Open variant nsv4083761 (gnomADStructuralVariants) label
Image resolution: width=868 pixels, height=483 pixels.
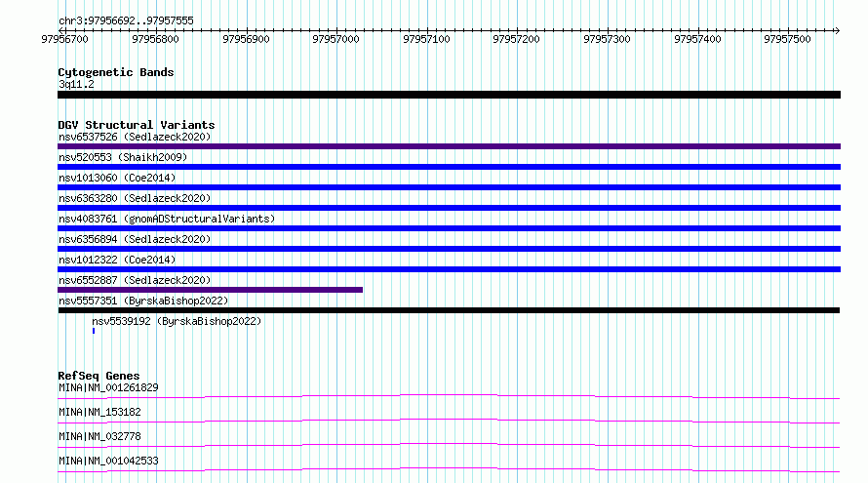[167, 219]
